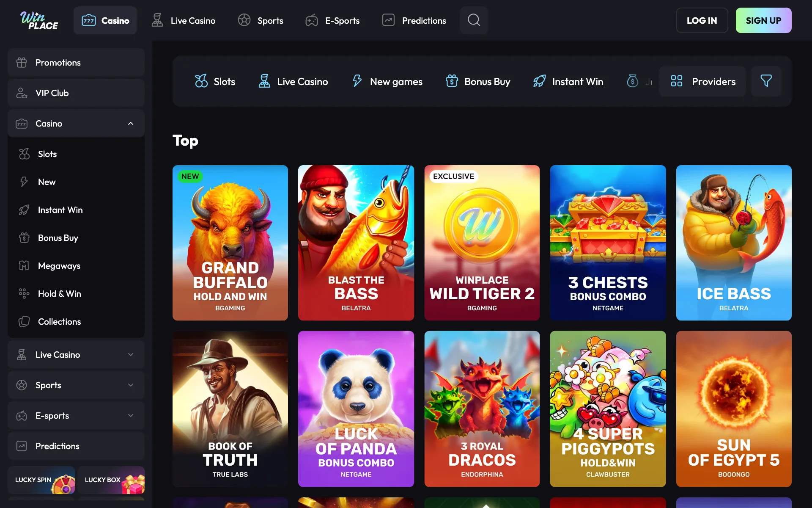Open the LUCKY SPIN banner

click(x=41, y=480)
